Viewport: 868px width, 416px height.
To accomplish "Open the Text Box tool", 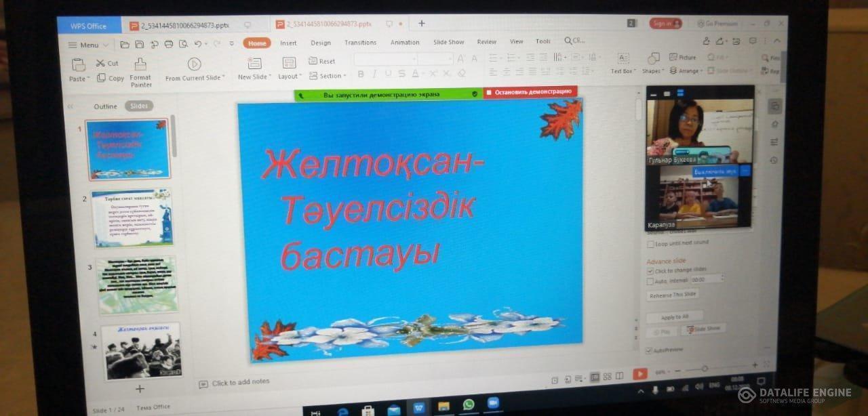I will point(622,65).
